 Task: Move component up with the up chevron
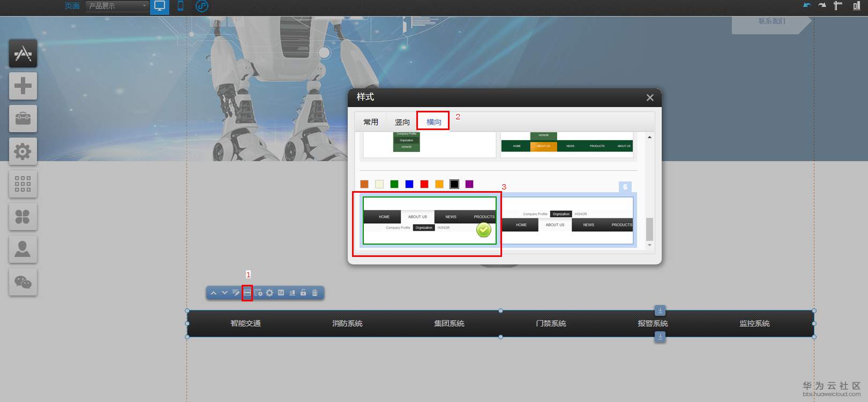point(213,293)
